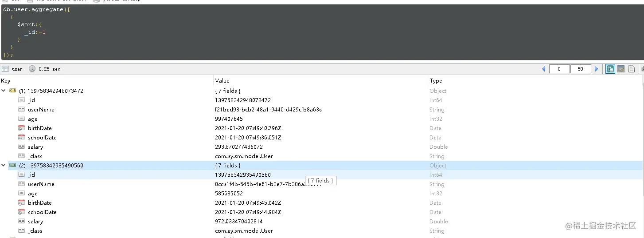Select the schoolDate row in document 2
The width and height of the screenshot is (644, 238).
click(42, 212)
